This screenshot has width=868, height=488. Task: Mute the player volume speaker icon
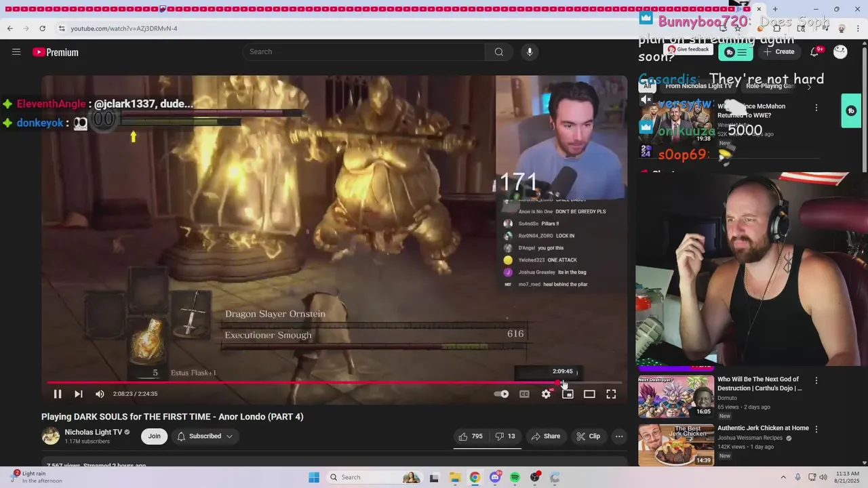[100, 394]
